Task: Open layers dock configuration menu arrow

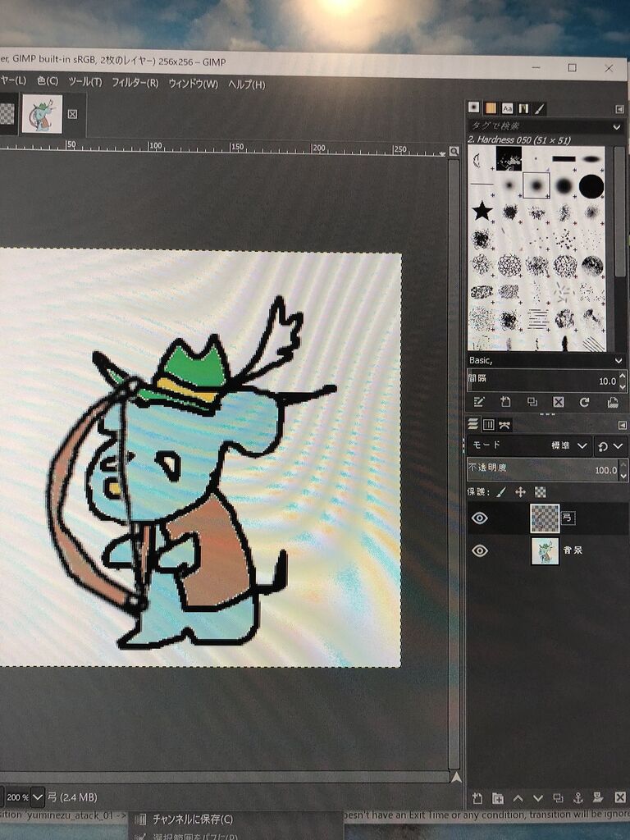Action: click(623, 426)
